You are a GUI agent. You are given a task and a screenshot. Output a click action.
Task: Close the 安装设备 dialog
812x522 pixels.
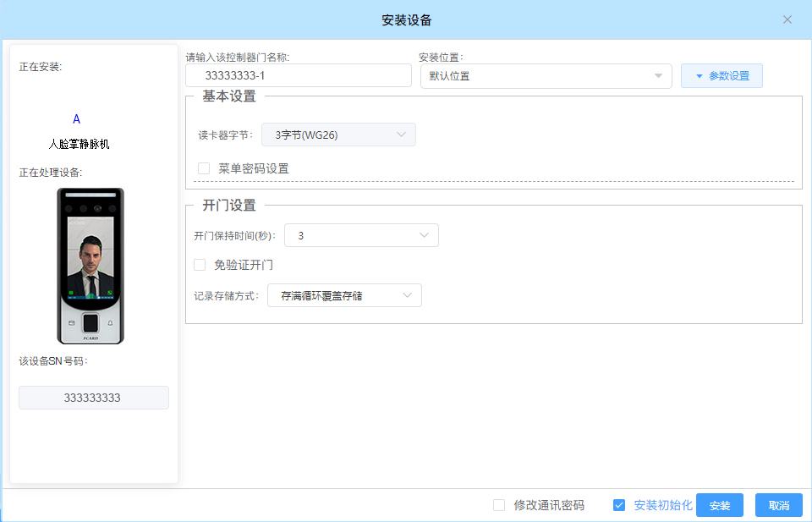787,19
